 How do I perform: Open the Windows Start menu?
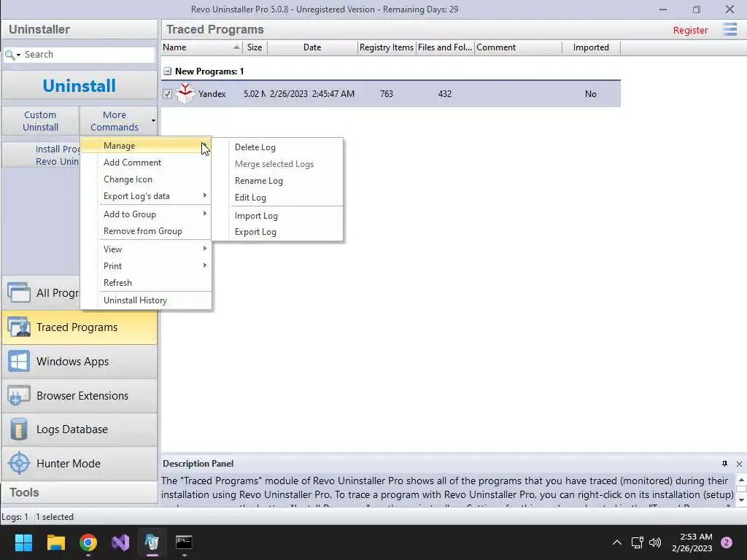(x=23, y=542)
